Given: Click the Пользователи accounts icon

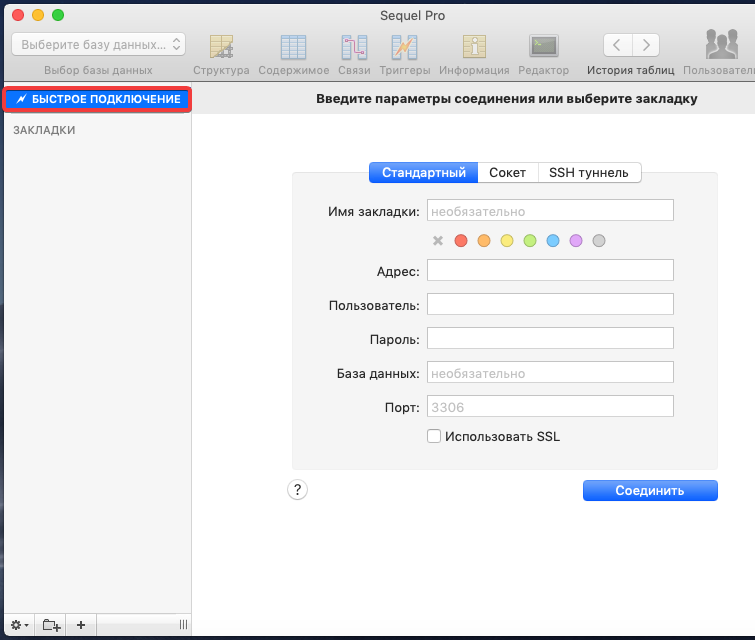Looking at the screenshot, I should (721, 47).
